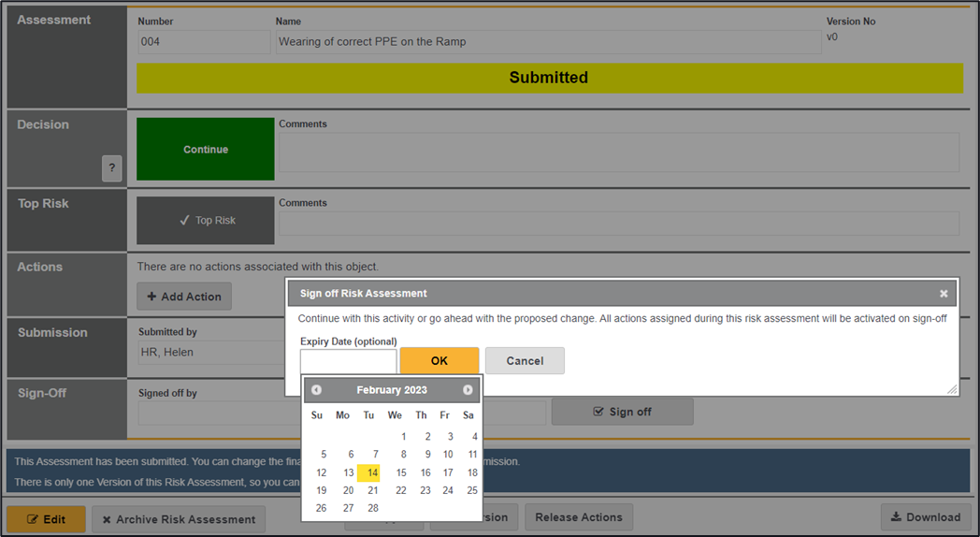Close the Sign off Risk Assessment dialog
The height and width of the screenshot is (537, 980).
click(944, 294)
